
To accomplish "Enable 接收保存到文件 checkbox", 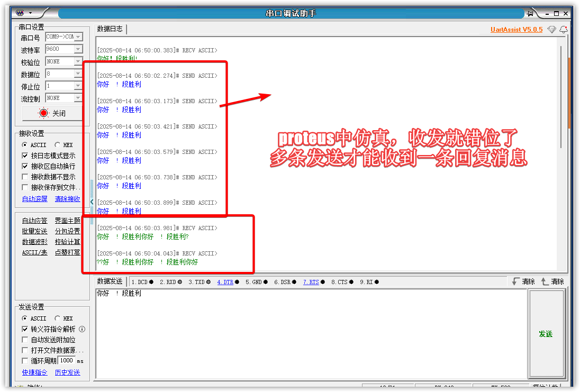I will point(25,187).
